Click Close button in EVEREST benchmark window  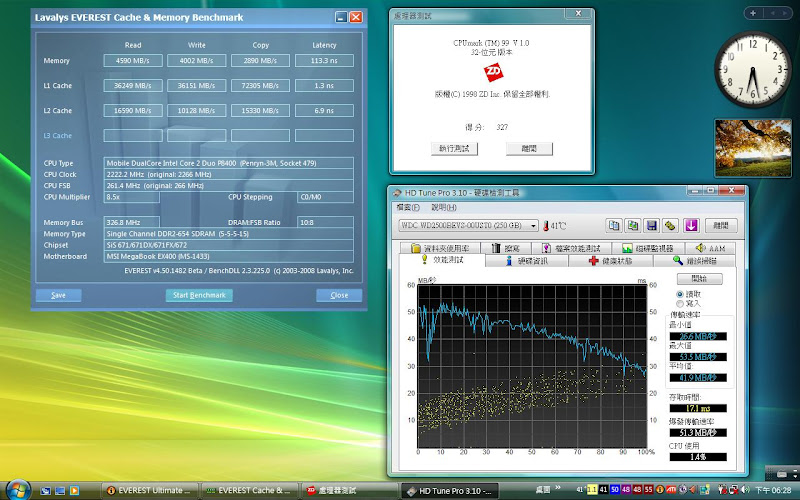pos(339,295)
